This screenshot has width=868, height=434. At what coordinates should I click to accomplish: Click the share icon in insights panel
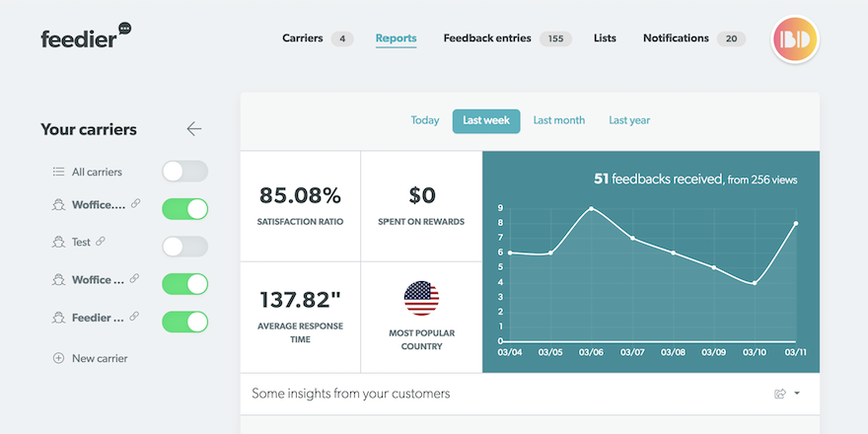tap(780, 394)
